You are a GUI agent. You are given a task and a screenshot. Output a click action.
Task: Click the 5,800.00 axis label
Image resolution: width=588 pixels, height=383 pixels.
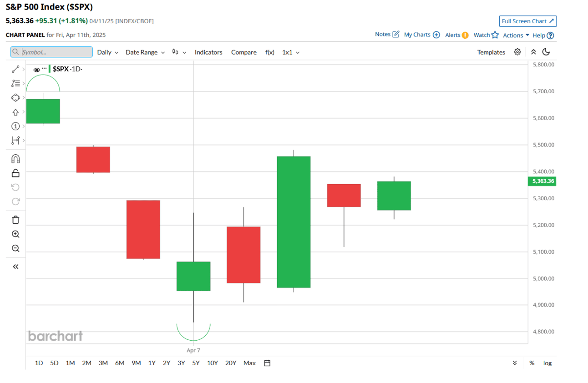click(x=543, y=65)
